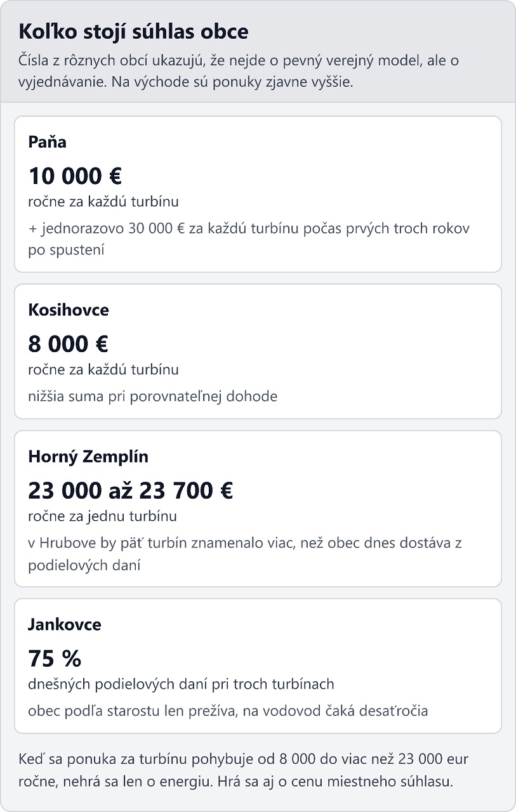Click the intro paragraph about vyjednávanie
This screenshot has height=812, width=516.
coord(237,72)
